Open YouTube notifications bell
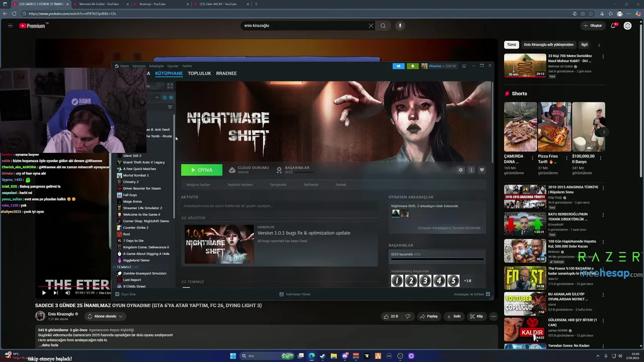The width and height of the screenshot is (644, 362). (x=613, y=26)
